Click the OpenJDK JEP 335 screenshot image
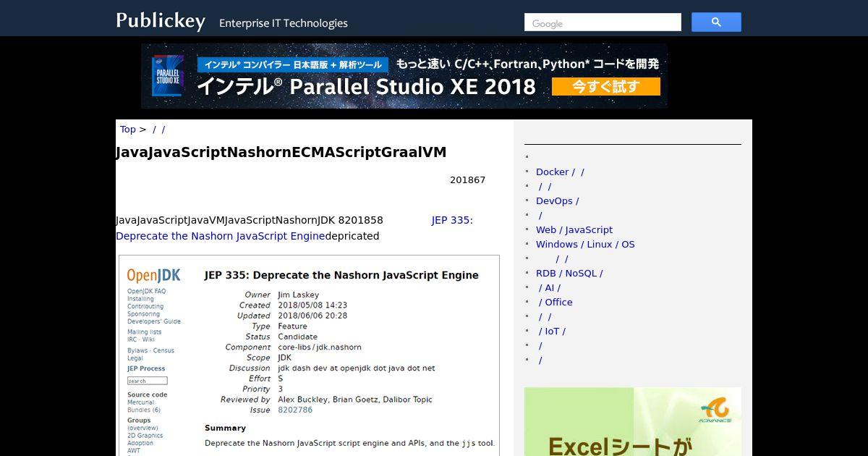Image resolution: width=868 pixels, height=456 pixels. (x=309, y=355)
